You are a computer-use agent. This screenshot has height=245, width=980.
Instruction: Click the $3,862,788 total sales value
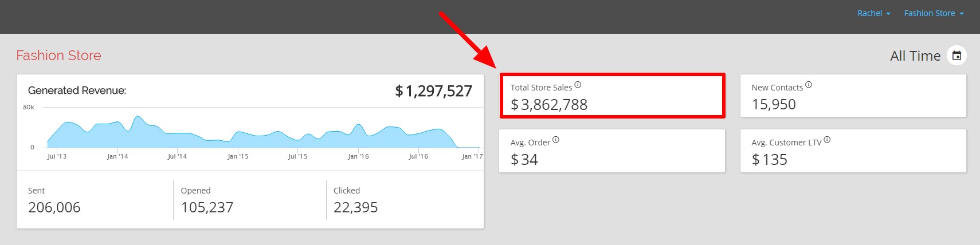point(549,105)
